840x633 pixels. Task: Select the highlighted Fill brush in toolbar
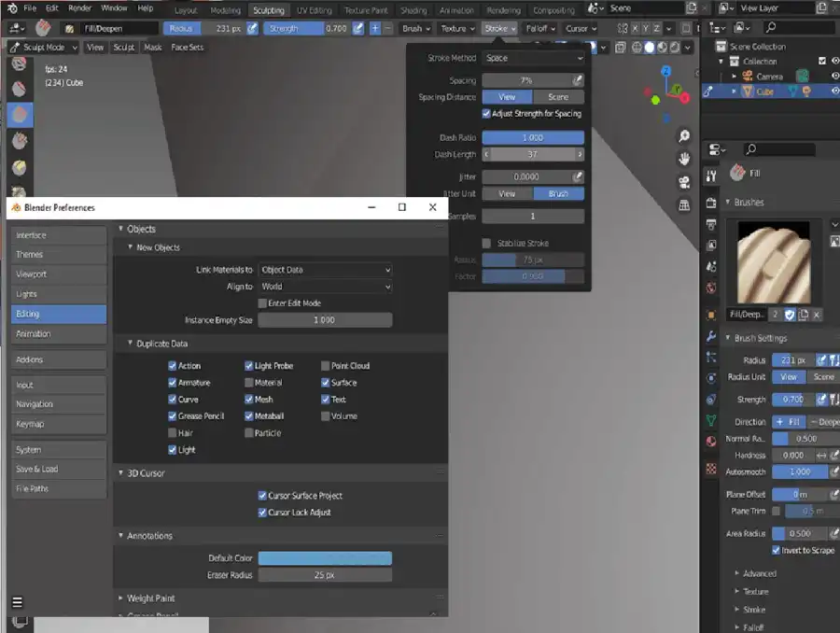click(x=19, y=114)
